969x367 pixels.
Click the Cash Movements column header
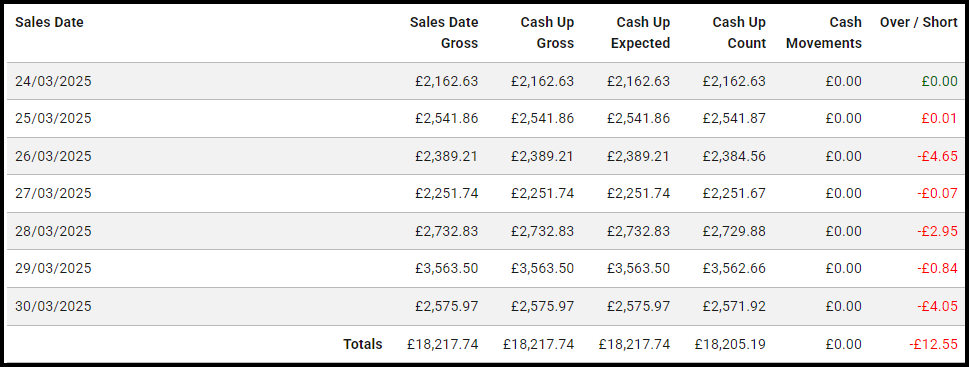click(x=824, y=33)
